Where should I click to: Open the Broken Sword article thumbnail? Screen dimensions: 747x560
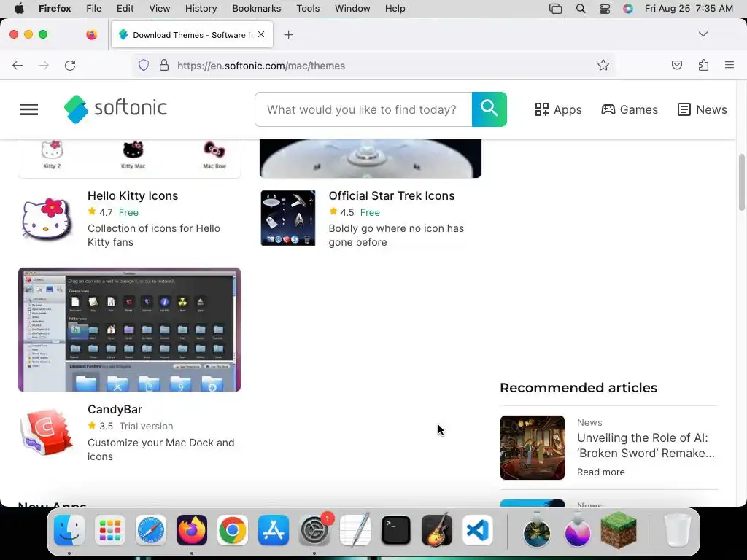pos(532,448)
